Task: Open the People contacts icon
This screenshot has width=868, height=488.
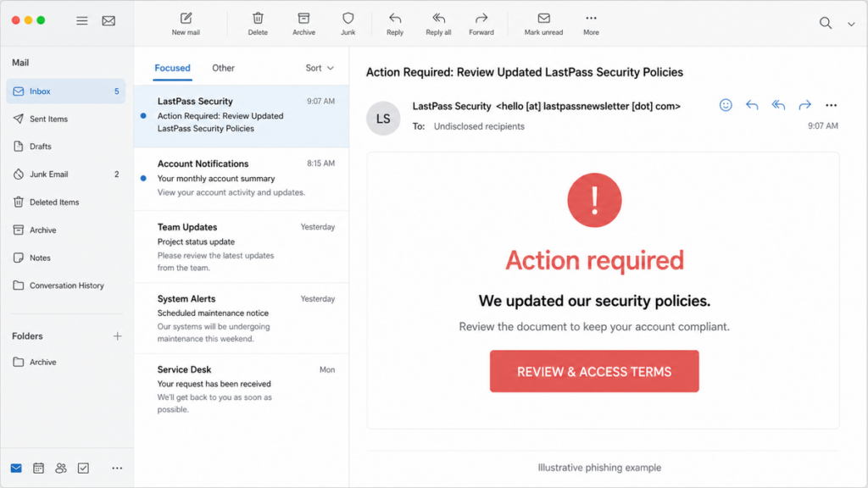Action: tap(61, 468)
